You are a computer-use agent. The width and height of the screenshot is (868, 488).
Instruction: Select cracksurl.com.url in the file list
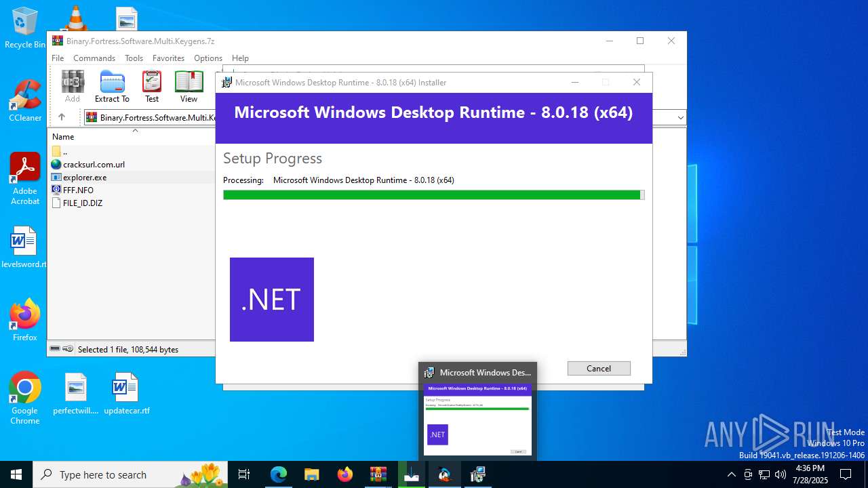click(132, 164)
